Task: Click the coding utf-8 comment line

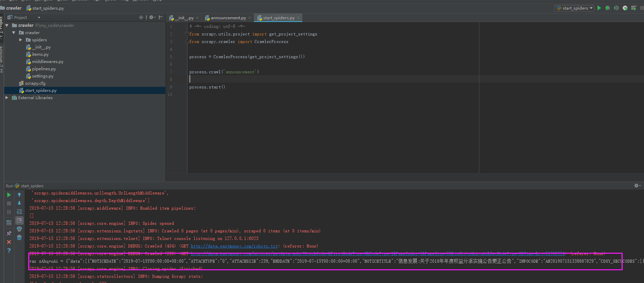Action: coord(217,27)
